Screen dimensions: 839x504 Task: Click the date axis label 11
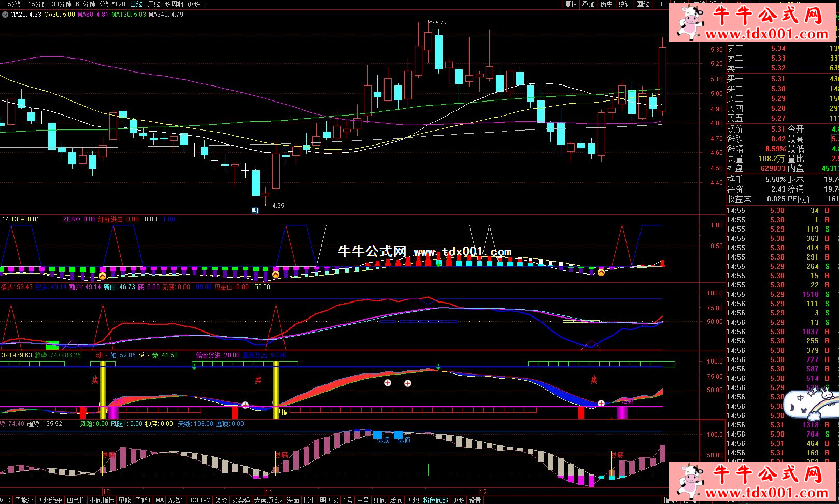click(x=268, y=492)
